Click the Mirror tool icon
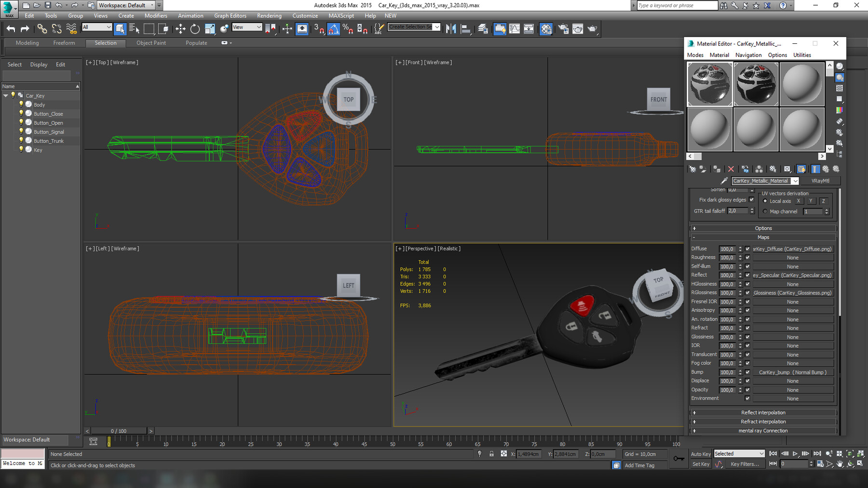Viewport: 868px width, 488px height. pos(451,29)
